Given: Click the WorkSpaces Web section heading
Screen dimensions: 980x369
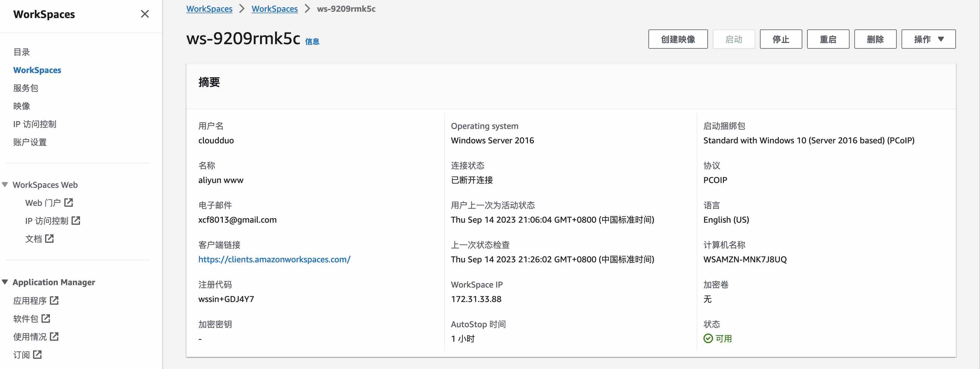Looking at the screenshot, I should click(x=45, y=184).
